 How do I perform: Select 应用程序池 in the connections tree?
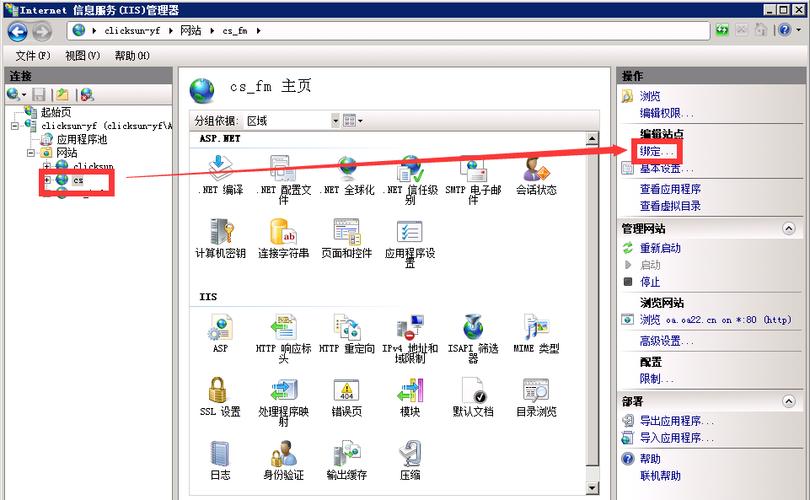[81, 140]
